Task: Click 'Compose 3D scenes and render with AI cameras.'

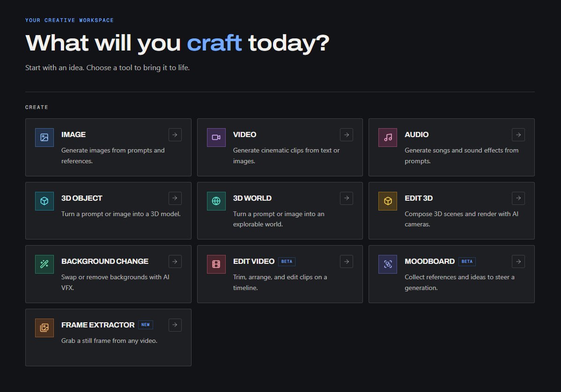Action: click(x=462, y=219)
